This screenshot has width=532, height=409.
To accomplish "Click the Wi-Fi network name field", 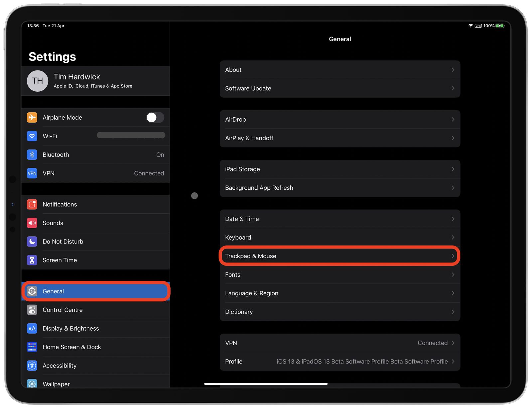I will [131, 135].
